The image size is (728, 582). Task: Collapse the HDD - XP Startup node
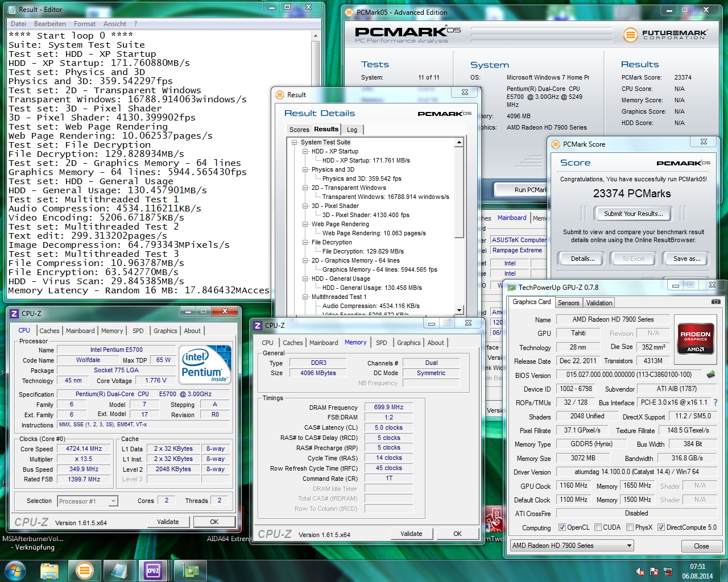[305, 152]
